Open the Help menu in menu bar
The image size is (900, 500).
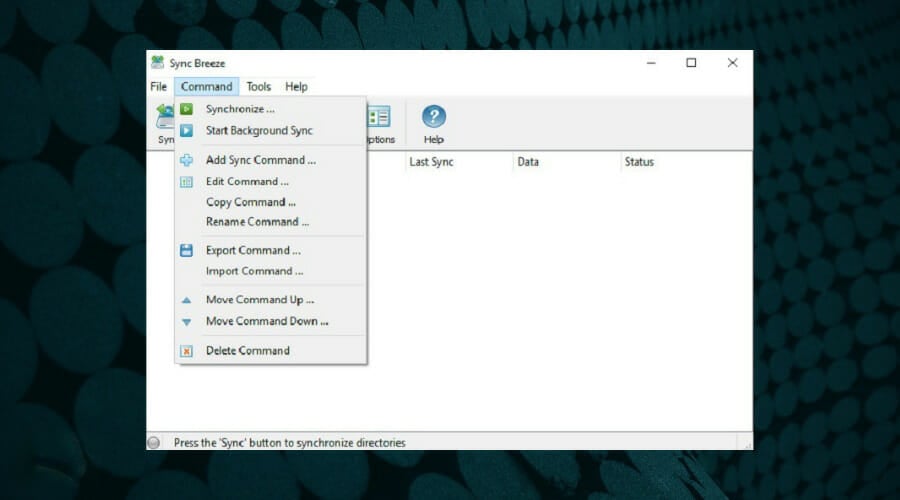click(296, 87)
